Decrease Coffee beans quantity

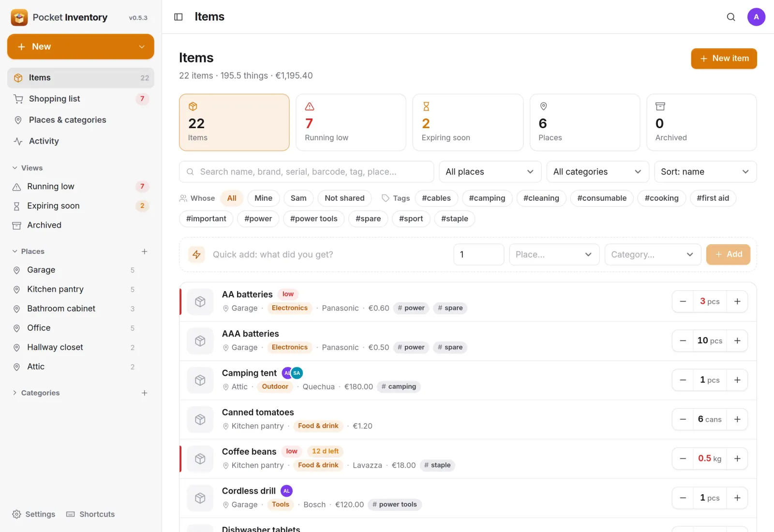click(x=683, y=458)
